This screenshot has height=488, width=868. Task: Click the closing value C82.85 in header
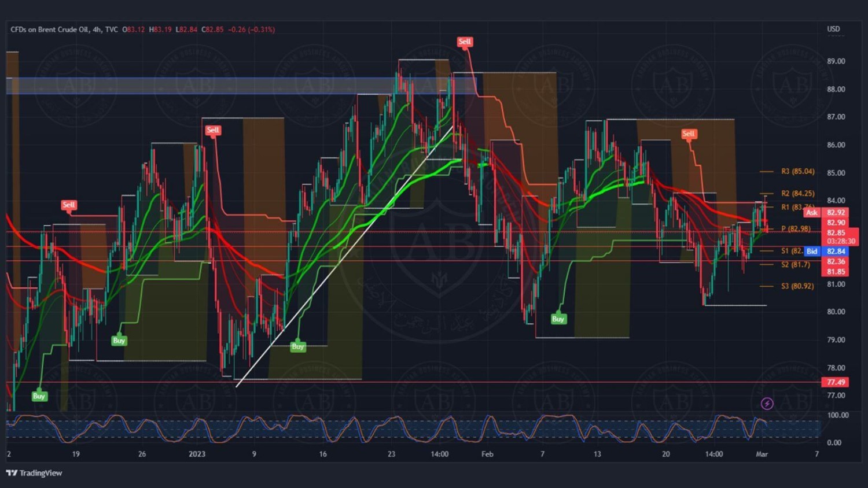click(212, 29)
